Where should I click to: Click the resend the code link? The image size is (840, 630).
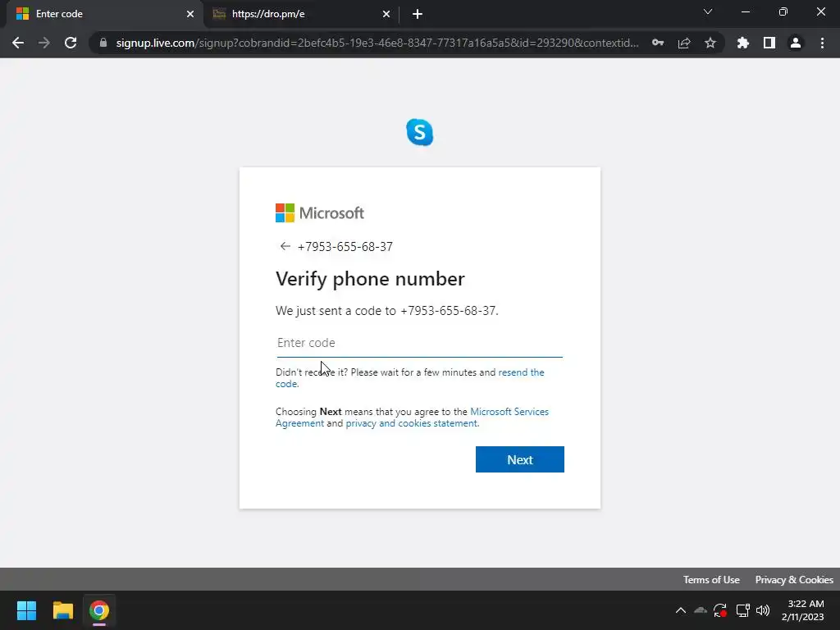pos(410,377)
